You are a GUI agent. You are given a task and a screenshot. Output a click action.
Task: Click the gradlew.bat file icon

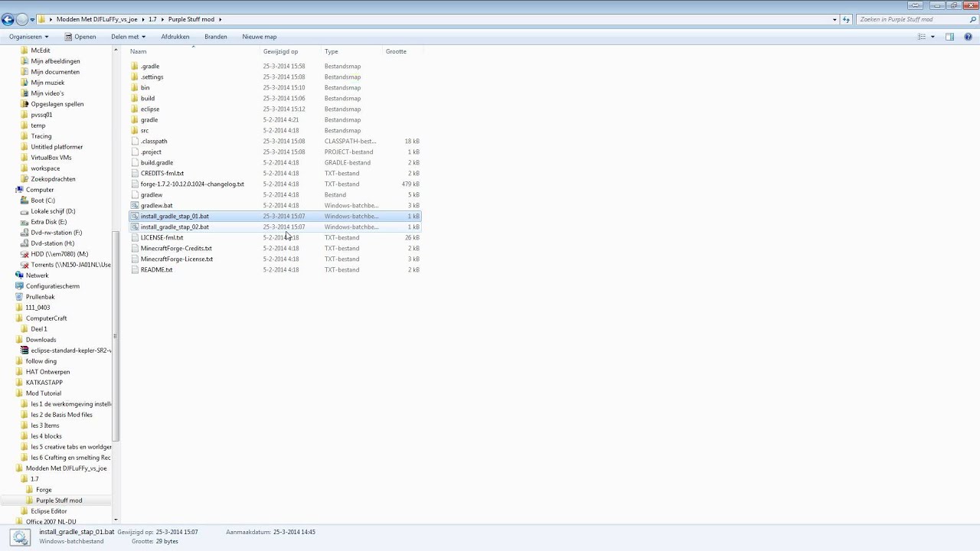pyautogui.click(x=135, y=205)
